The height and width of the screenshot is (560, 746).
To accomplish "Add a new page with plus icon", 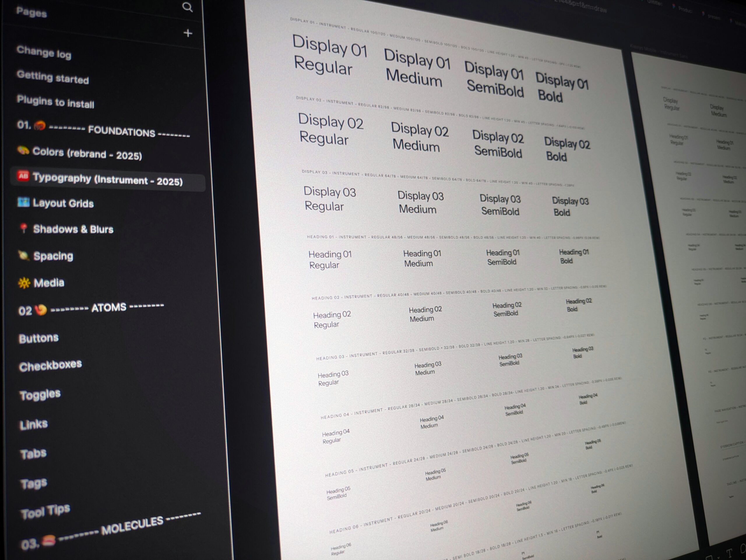I will (x=188, y=33).
